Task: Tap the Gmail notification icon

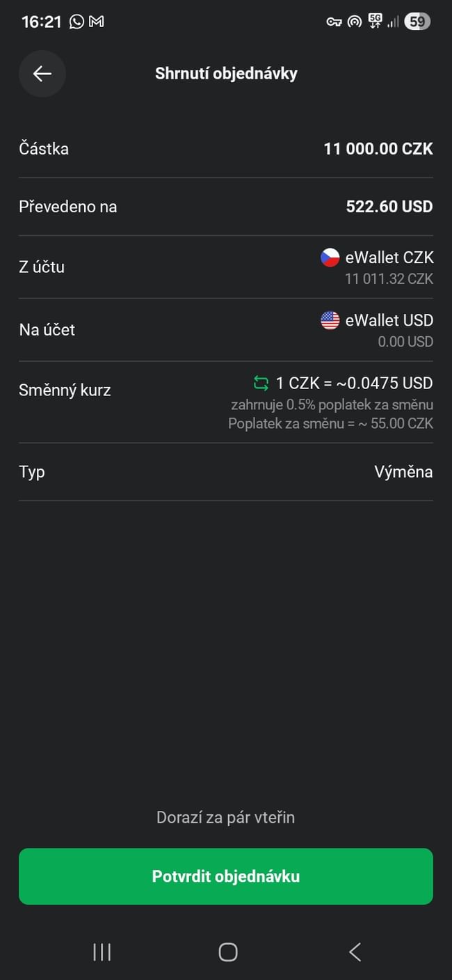Action: point(97,22)
